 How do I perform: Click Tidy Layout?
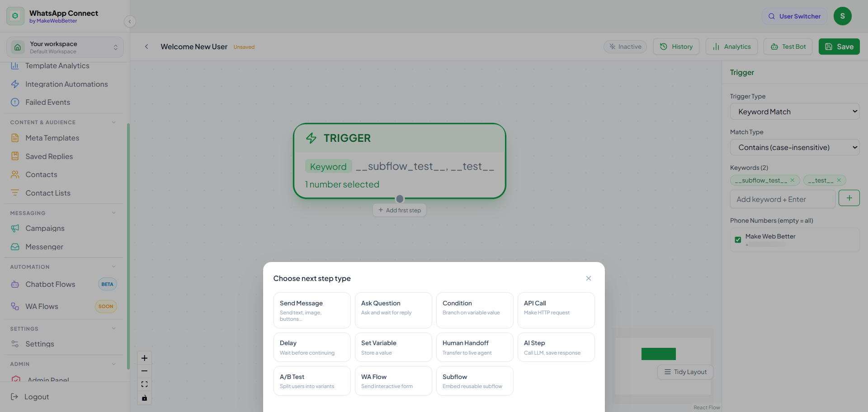(x=685, y=372)
